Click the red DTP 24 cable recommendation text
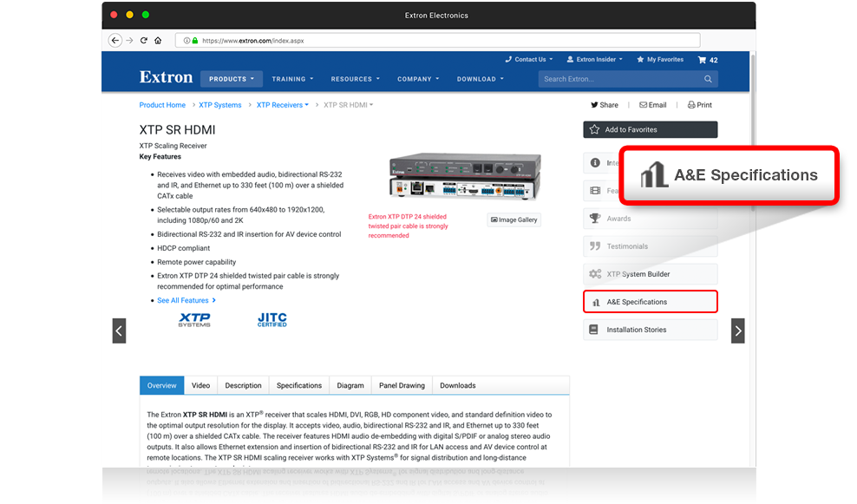Image resolution: width=857 pixels, height=504 pixels. click(408, 226)
